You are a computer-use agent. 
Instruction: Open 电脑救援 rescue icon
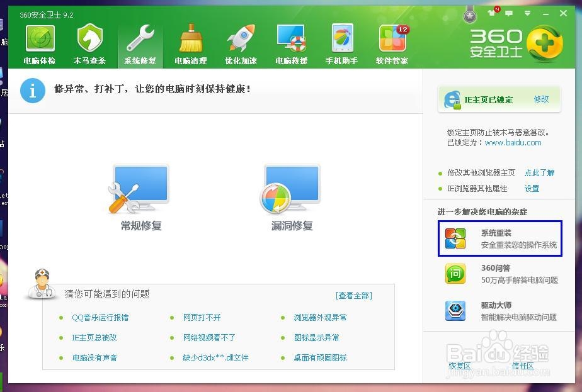click(291, 44)
